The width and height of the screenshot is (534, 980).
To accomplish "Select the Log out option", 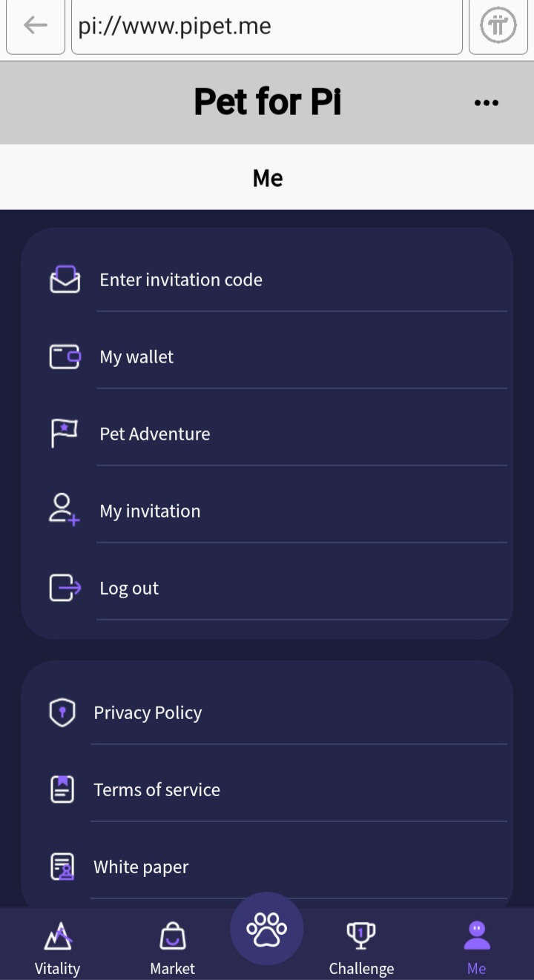I will tap(129, 588).
